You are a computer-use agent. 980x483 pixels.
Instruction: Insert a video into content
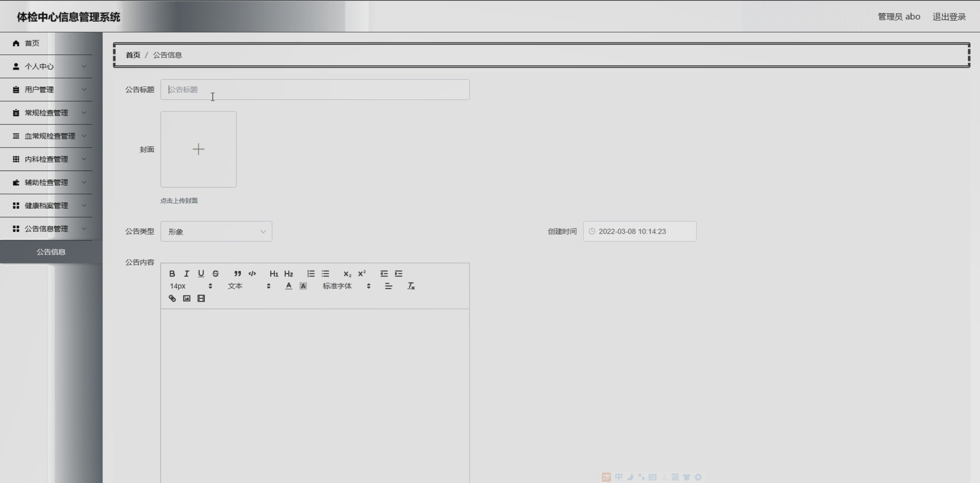click(x=201, y=299)
